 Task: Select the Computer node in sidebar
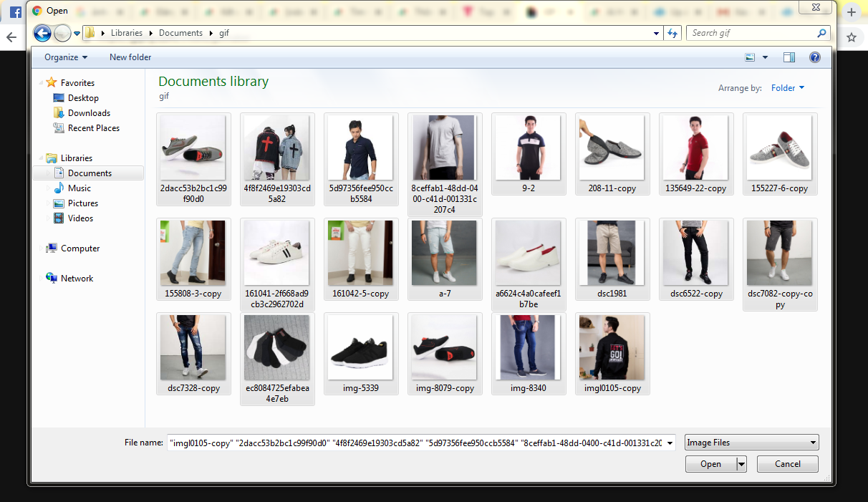click(x=80, y=248)
